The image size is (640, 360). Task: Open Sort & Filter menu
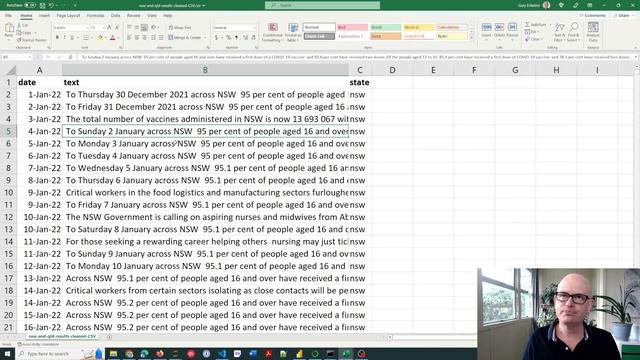(x=559, y=32)
